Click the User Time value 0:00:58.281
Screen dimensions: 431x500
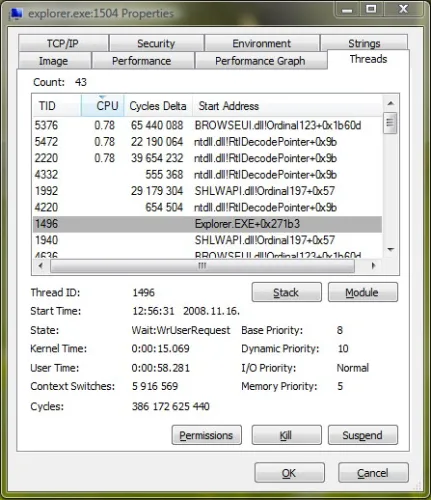pyautogui.click(x=160, y=368)
